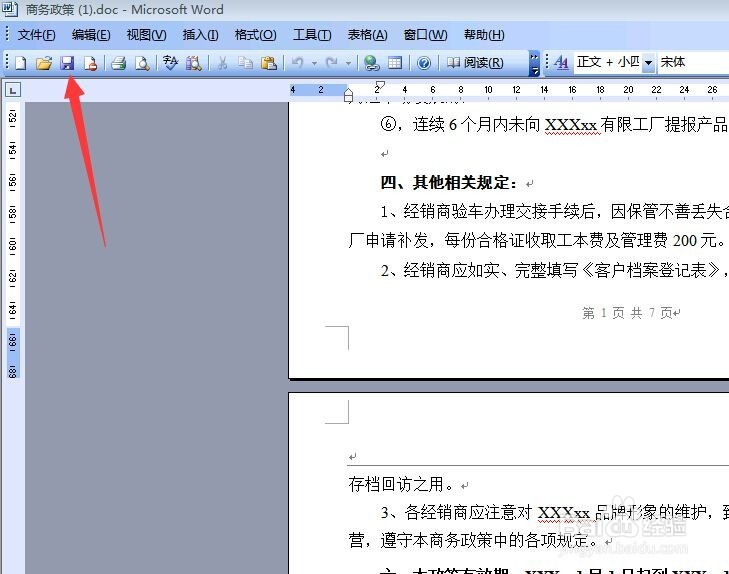Open a file with the folder icon
This screenshot has width=729, height=574.
coord(44,63)
